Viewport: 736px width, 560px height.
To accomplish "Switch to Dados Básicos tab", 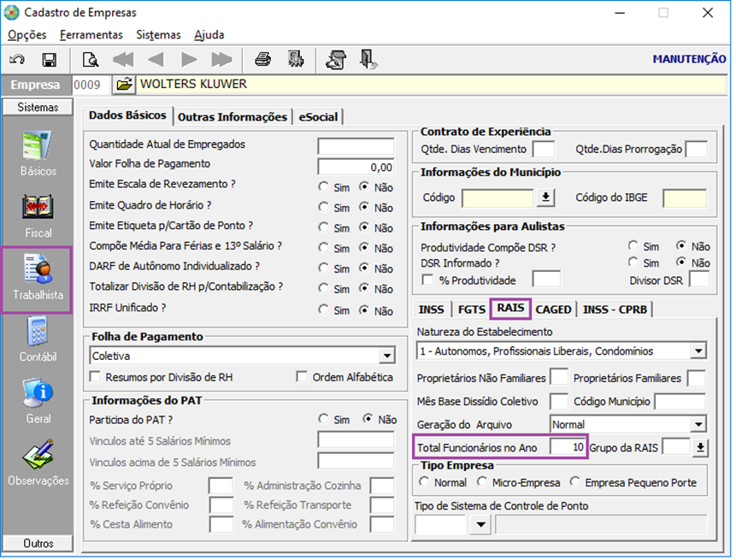I will click(x=127, y=115).
